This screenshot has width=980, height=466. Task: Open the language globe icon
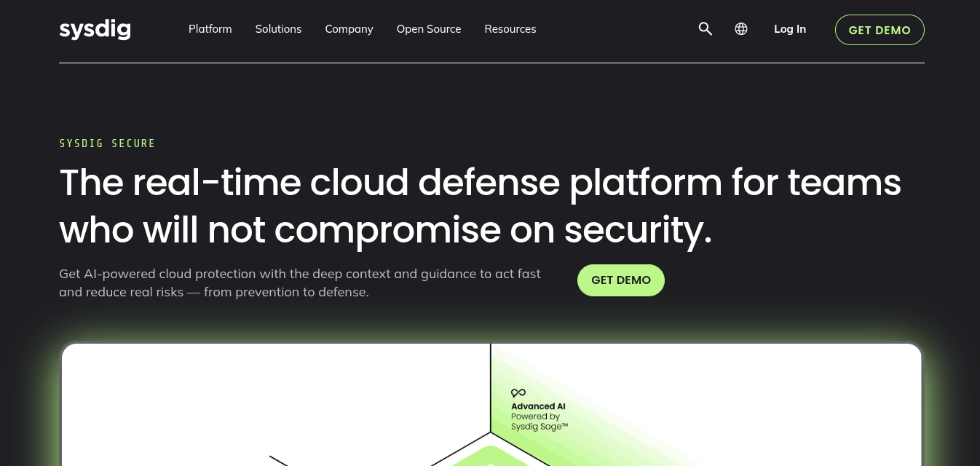(741, 29)
